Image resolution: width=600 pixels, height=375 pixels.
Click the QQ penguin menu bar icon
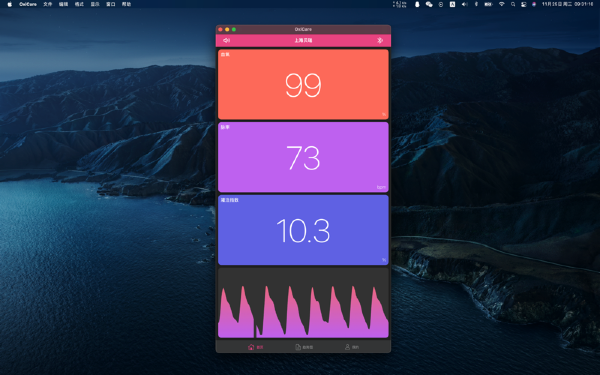click(x=417, y=4)
